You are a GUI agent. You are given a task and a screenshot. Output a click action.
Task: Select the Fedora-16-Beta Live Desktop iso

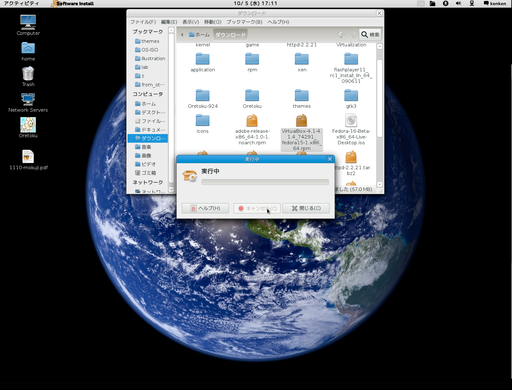[351, 130]
